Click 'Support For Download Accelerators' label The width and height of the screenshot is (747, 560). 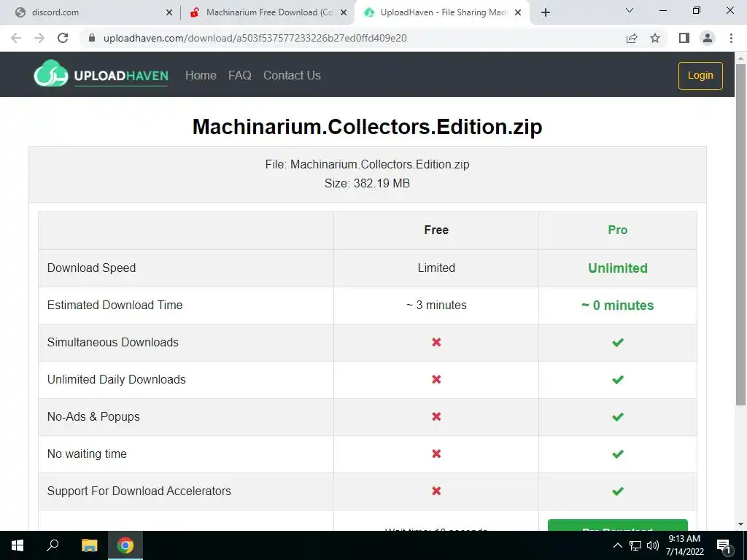pos(139,491)
